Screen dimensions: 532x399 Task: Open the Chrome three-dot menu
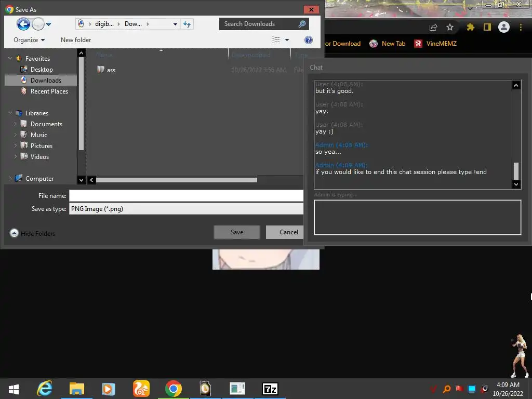click(x=521, y=27)
